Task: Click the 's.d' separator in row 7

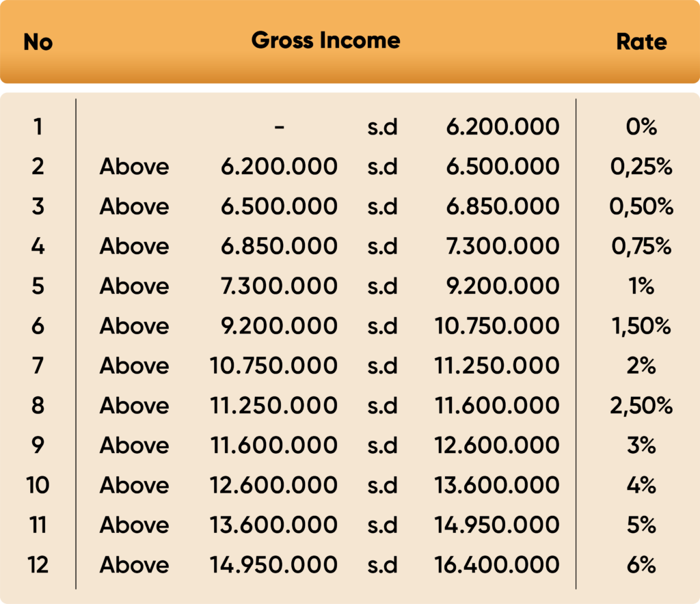Action: tap(382, 366)
